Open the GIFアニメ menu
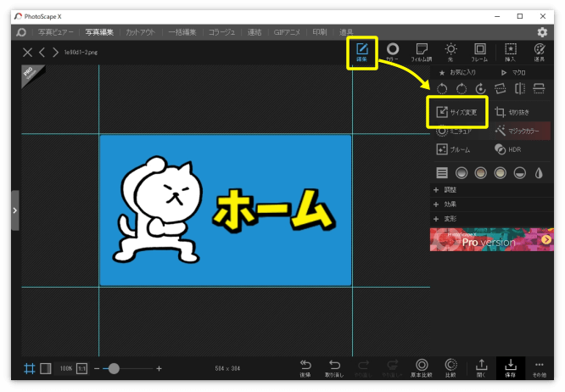 click(x=287, y=32)
